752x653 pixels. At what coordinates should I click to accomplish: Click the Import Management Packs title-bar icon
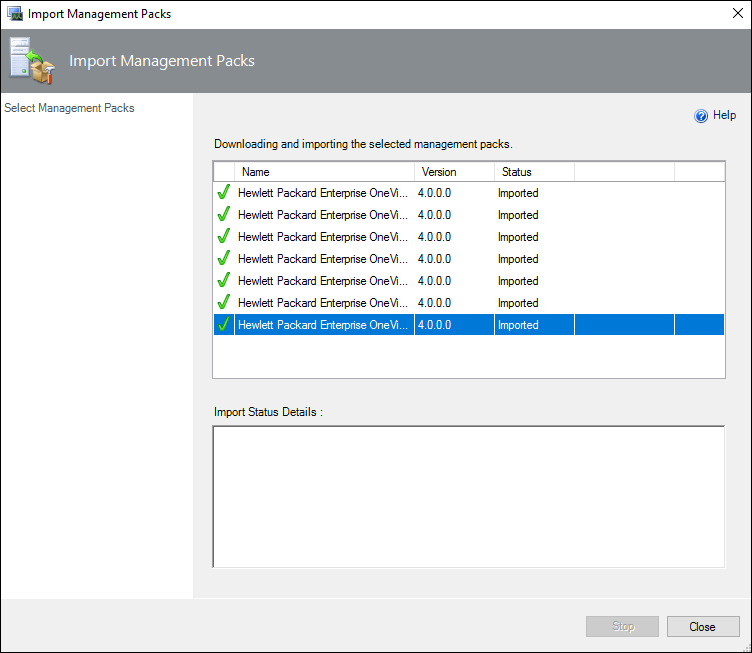click(14, 14)
